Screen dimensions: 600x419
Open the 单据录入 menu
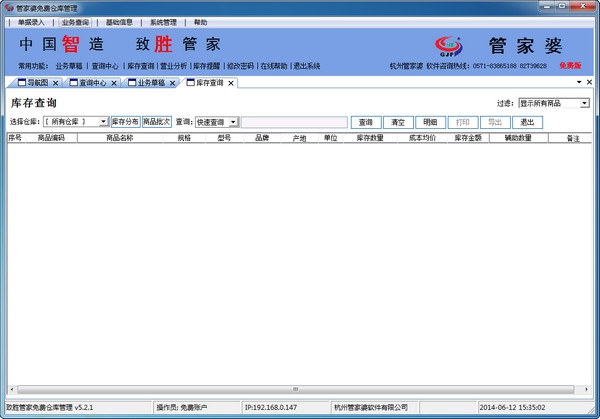[31, 23]
